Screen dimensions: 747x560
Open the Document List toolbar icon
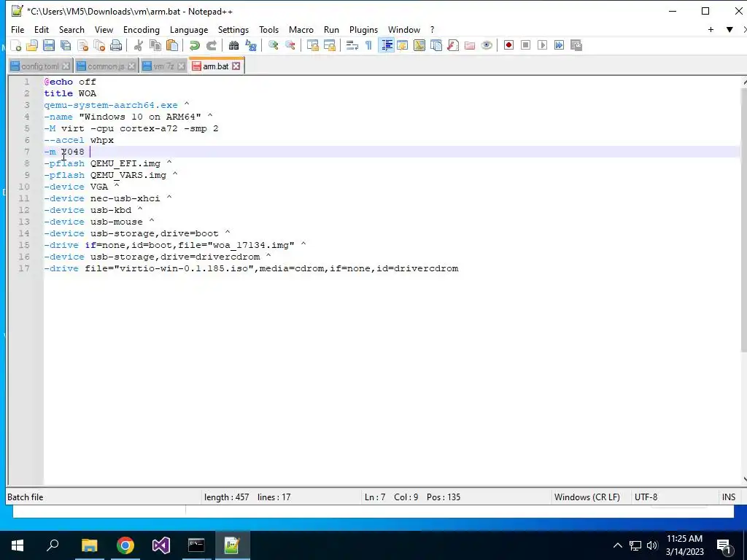point(436,45)
